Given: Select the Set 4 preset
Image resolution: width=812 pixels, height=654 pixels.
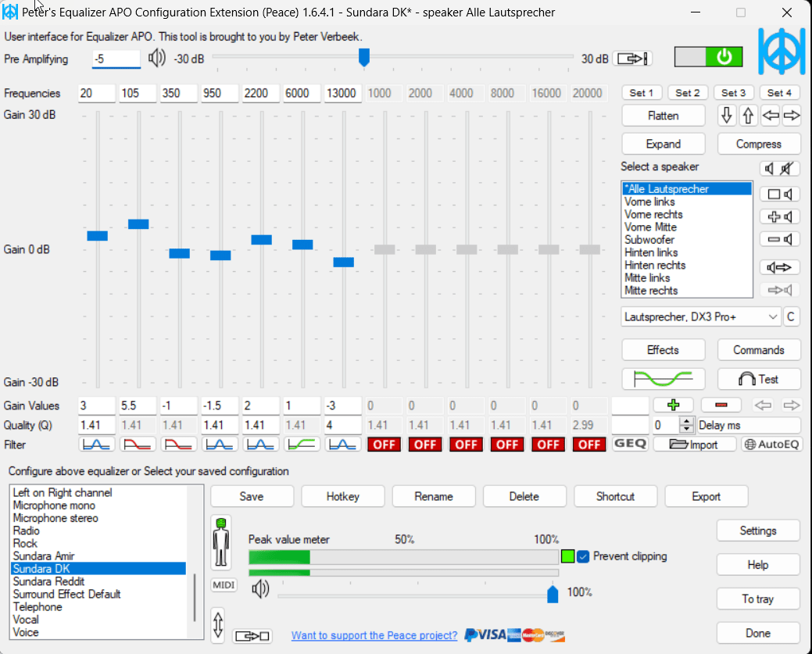Looking at the screenshot, I should coord(779,93).
